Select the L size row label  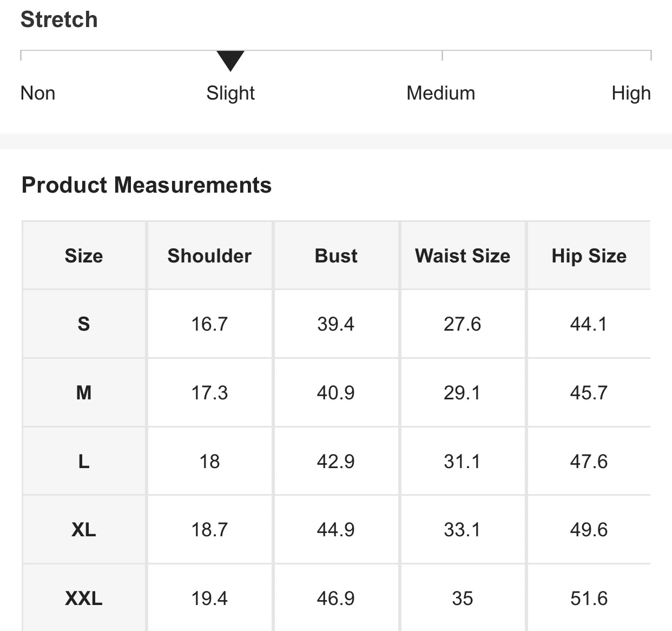tap(84, 461)
